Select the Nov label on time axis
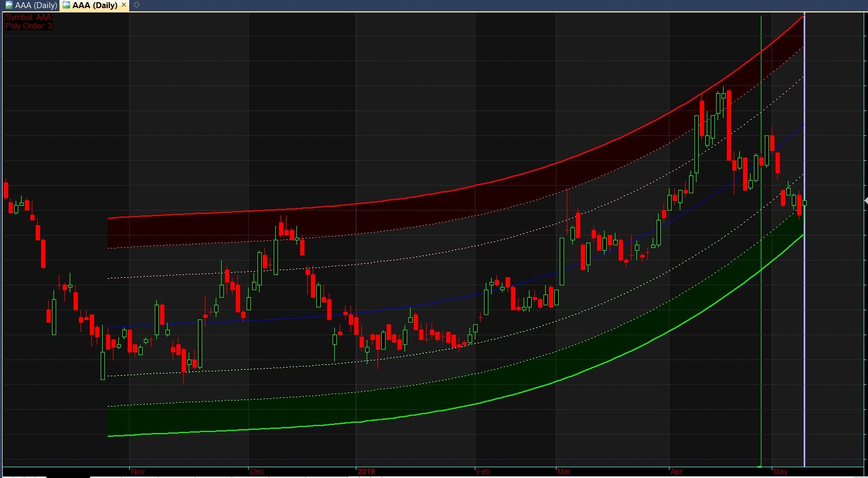 pos(138,472)
